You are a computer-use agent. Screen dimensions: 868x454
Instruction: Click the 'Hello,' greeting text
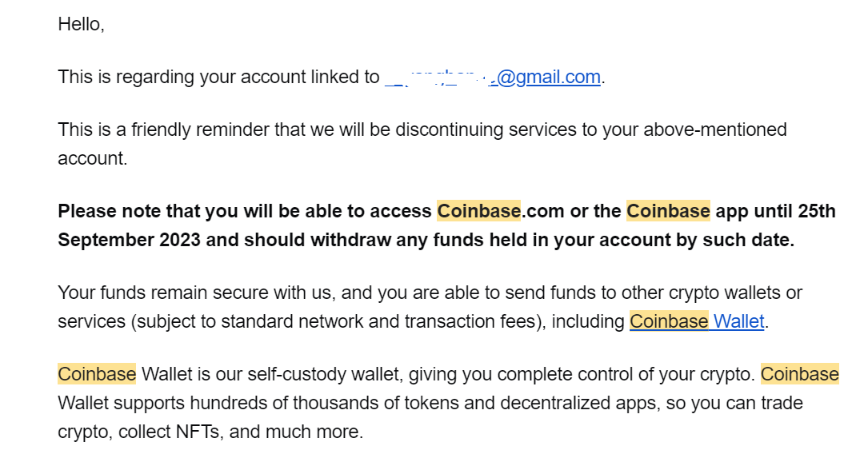coord(82,24)
